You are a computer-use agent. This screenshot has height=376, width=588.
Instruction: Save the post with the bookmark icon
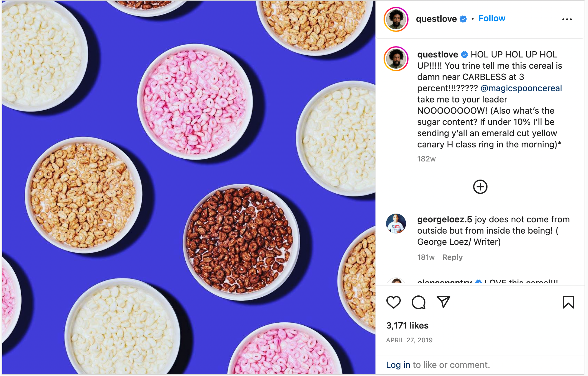pyautogui.click(x=568, y=302)
